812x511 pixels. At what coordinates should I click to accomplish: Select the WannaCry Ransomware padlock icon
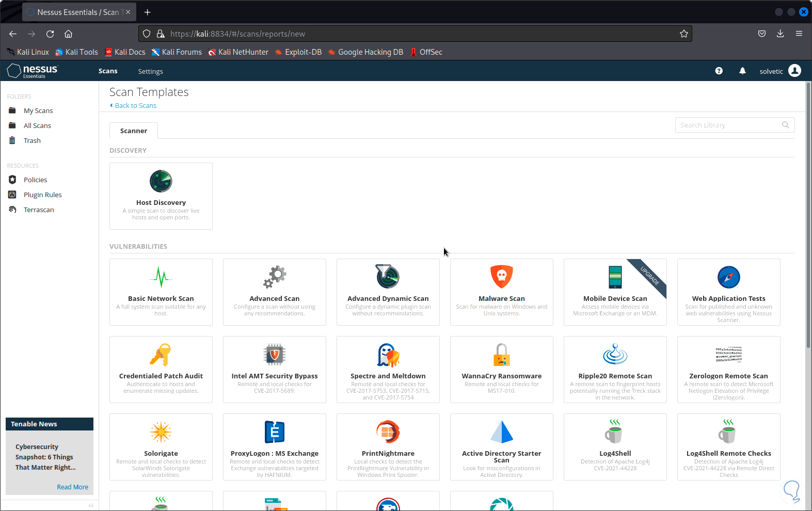(x=502, y=355)
